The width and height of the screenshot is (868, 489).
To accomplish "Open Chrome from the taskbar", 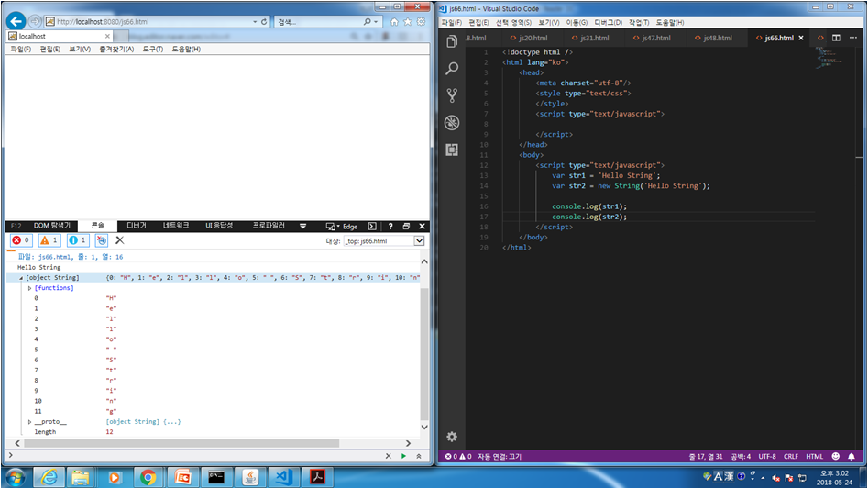I will [x=148, y=477].
